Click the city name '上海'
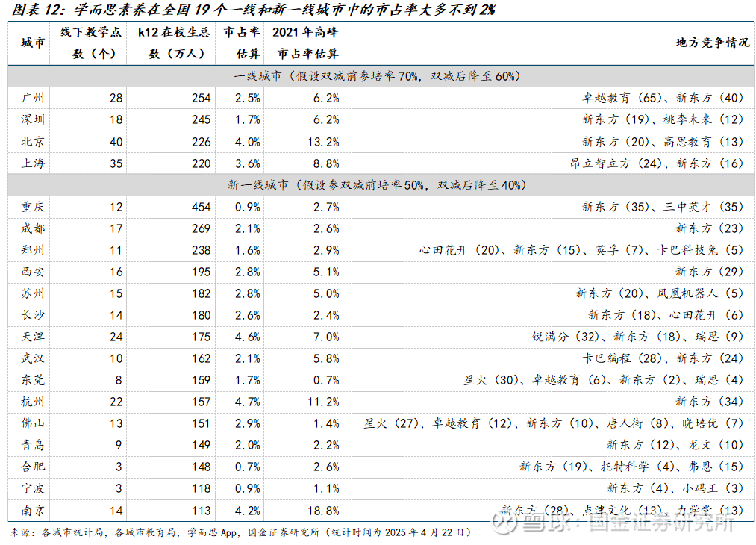The image size is (756, 545). tap(33, 163)
